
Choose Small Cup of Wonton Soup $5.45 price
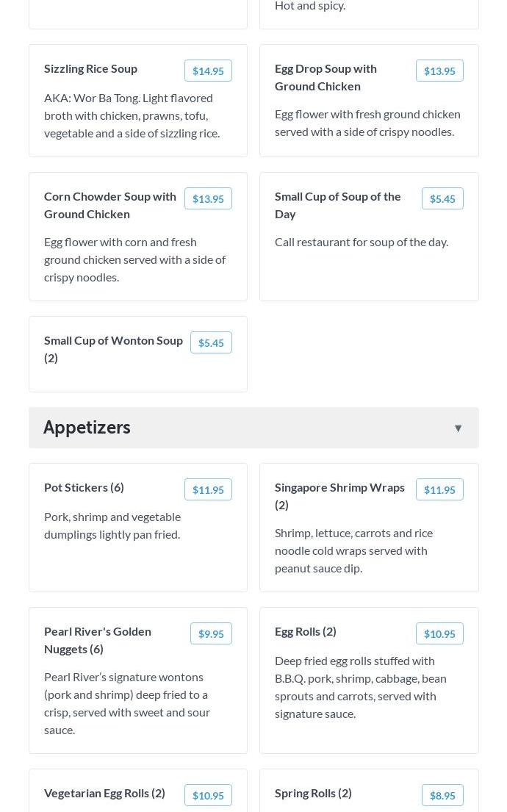[x=211, y=343]
